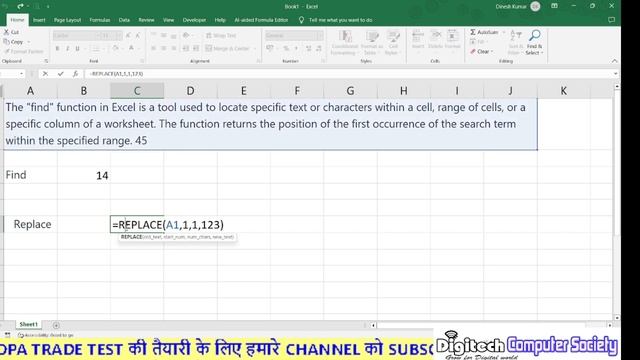640x360 pixels.
Task: Click the Insert Function fx button
Action: [75, 73]
